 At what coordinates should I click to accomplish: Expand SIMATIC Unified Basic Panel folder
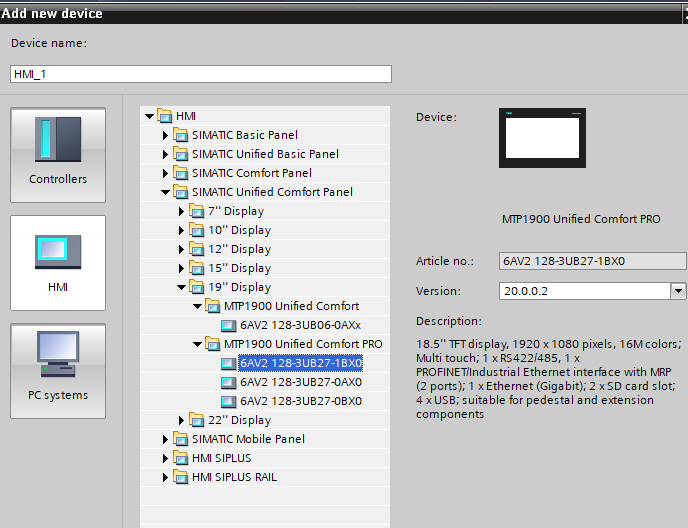coord(165,154)
